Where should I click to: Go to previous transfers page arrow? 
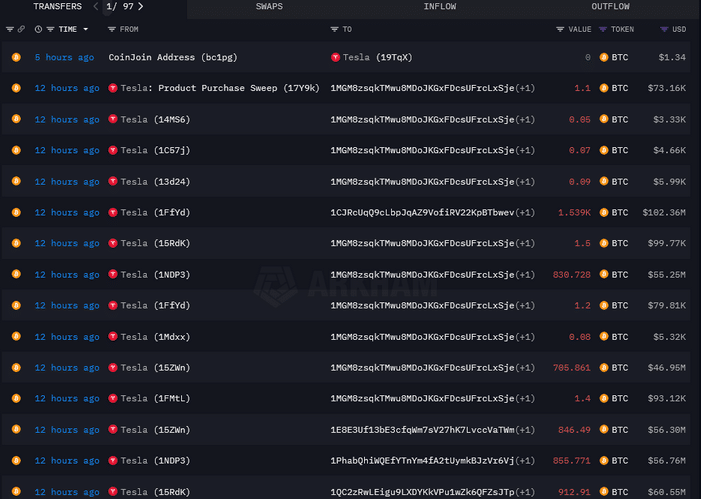[96, 6]
